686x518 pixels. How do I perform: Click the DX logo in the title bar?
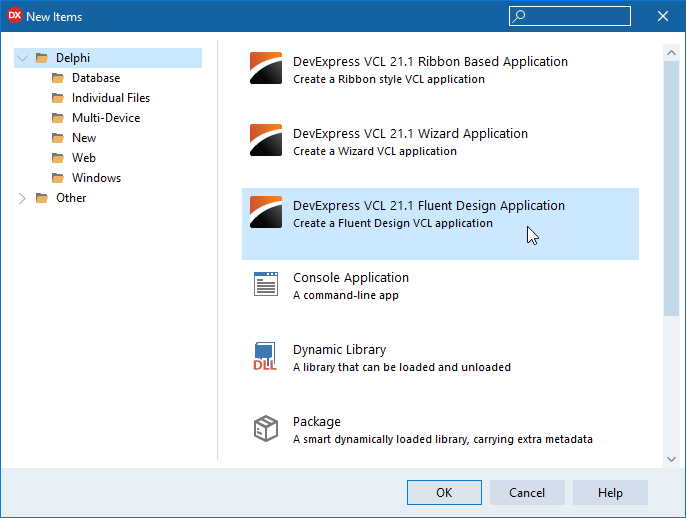pyautogui.click(x=15, y=16)
